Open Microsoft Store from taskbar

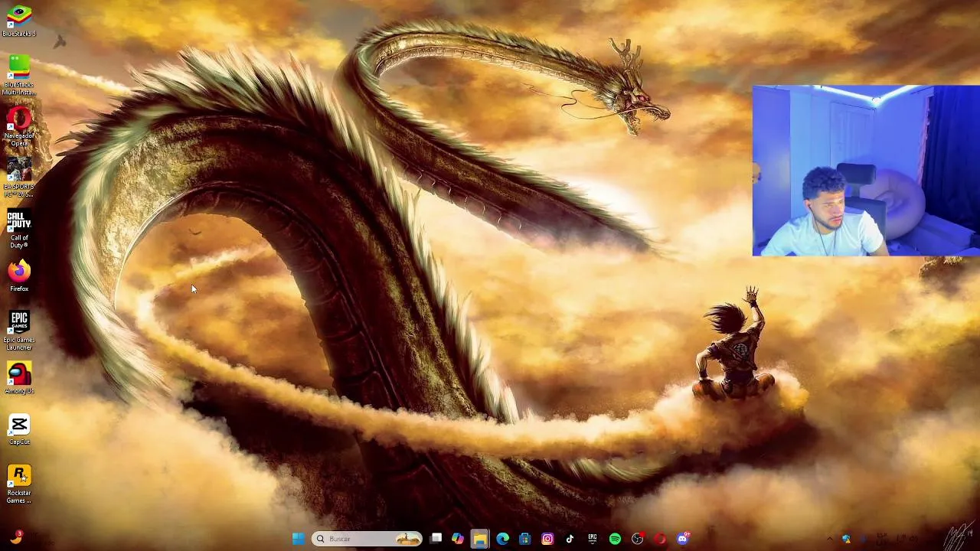click(x=524, y=539)
